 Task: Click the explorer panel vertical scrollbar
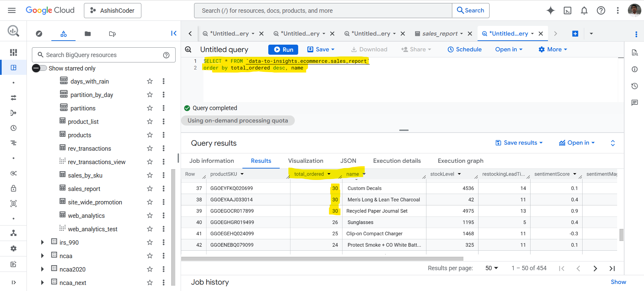pyautogui.click(x=173, y=227)
